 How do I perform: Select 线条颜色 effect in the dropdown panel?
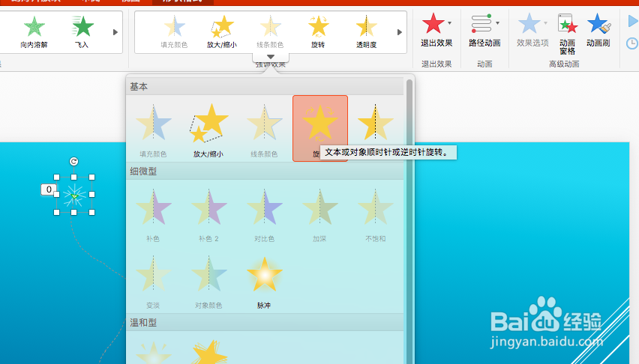click(x=264, y=130)
